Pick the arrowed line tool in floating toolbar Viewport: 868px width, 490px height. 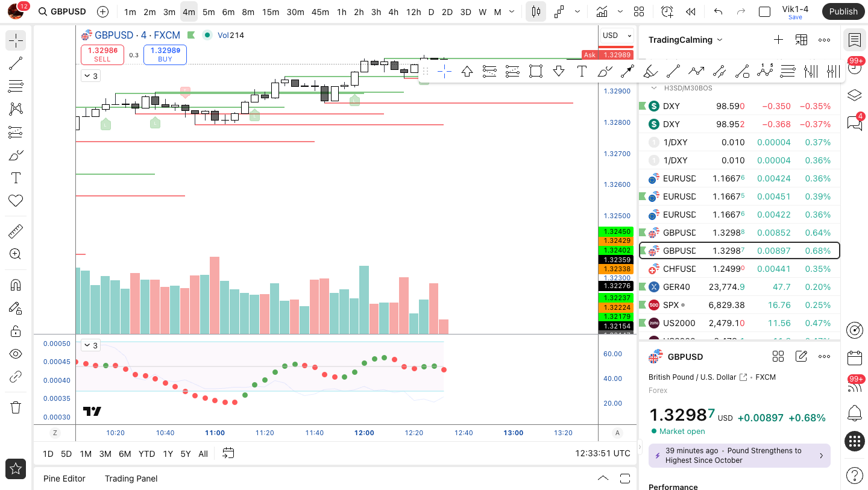[x=627, y=72]
